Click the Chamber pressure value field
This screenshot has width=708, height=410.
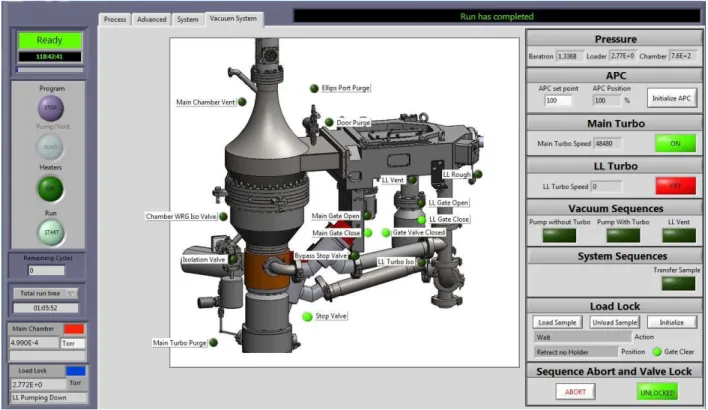pyautogui.click(x=683, y=56)
